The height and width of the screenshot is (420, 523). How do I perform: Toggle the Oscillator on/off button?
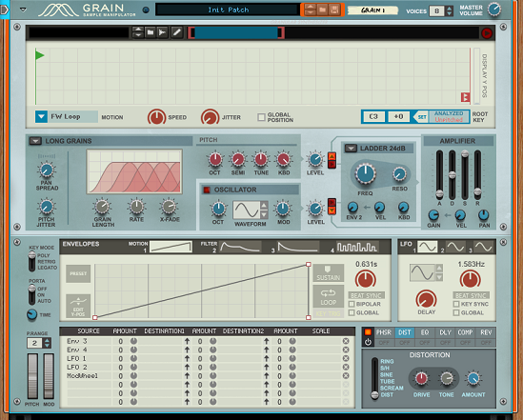coord(207,190)
